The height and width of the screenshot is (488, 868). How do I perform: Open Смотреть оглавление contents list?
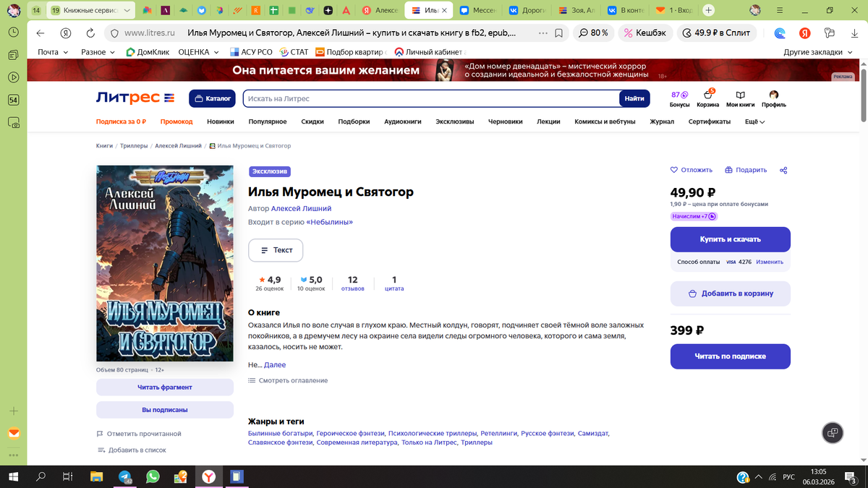click(288, 380)
